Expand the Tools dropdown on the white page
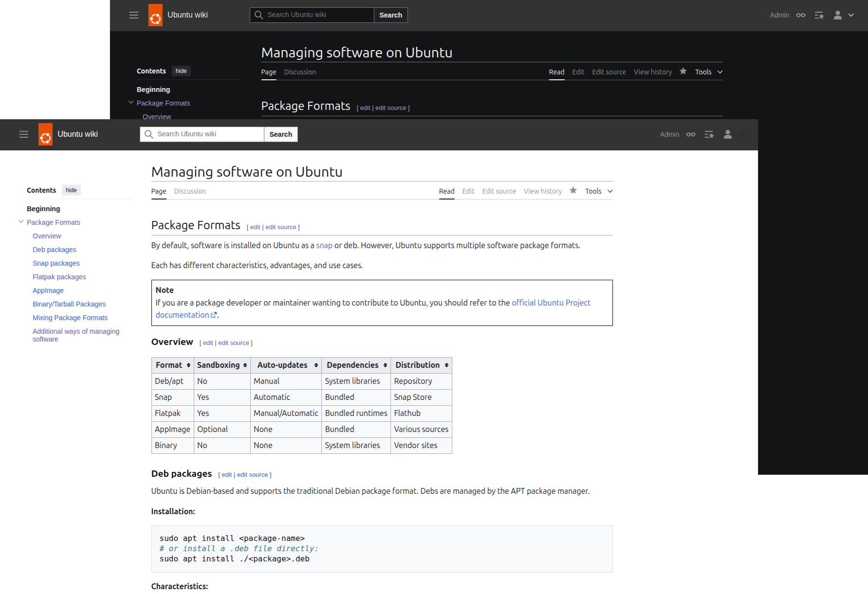 [599, 191]
